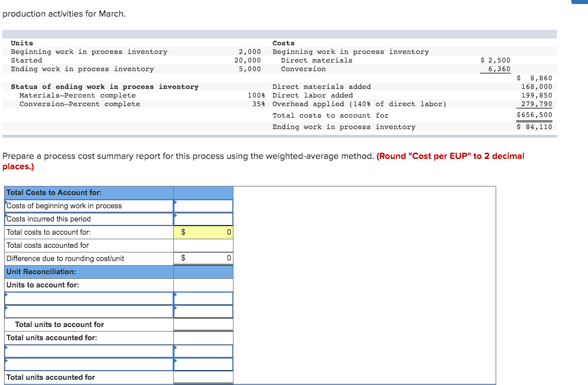The width and height of the screenshot is (588, 385).
Task: Open the second blank label dropdown under 'Total units accounted for:'
Action: pyautogui.click(x=89, y=364)
